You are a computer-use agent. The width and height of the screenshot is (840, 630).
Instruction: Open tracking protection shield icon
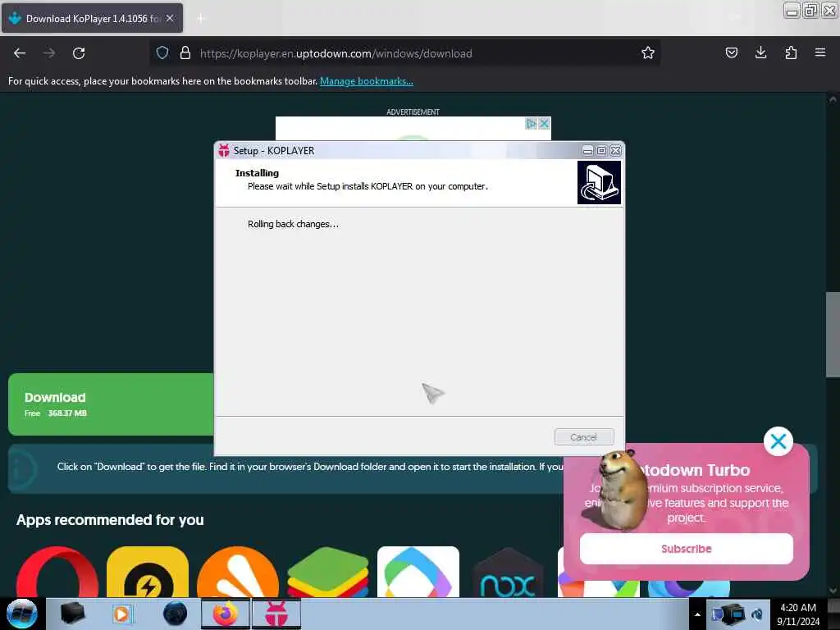pyautogui.click(x=162, y=52)
